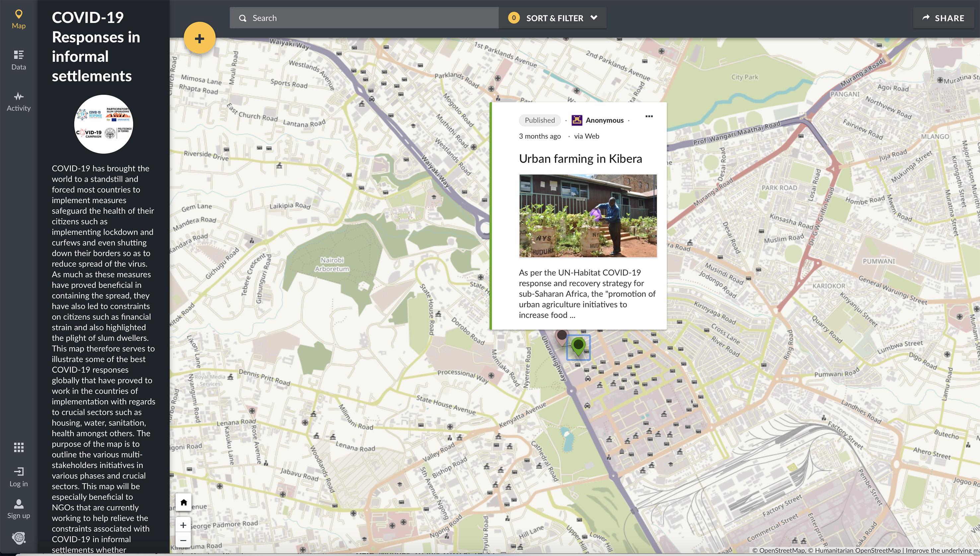
Task: Click the Published status label
Action: [539, 120]
